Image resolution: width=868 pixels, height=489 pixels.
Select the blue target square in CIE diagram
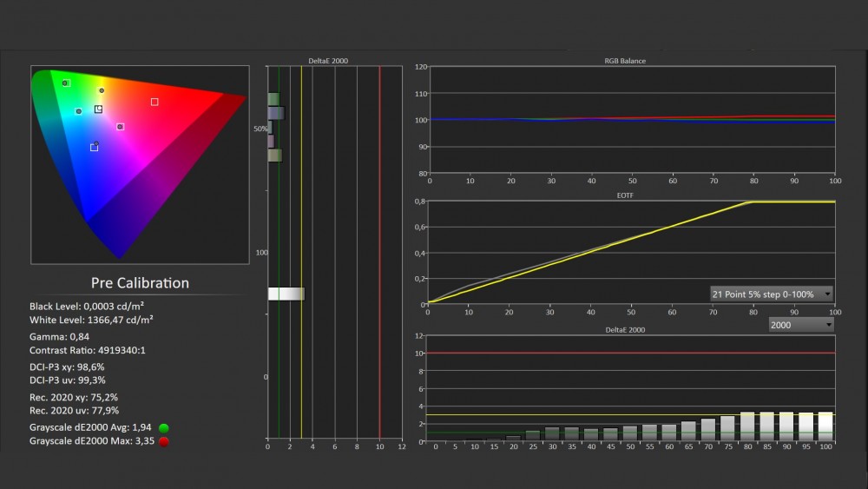(94, 147)
